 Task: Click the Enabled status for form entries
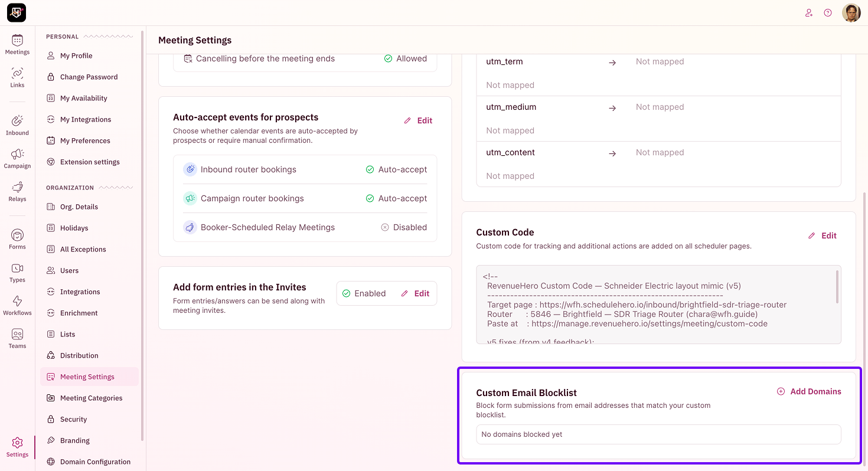[364, 293]
